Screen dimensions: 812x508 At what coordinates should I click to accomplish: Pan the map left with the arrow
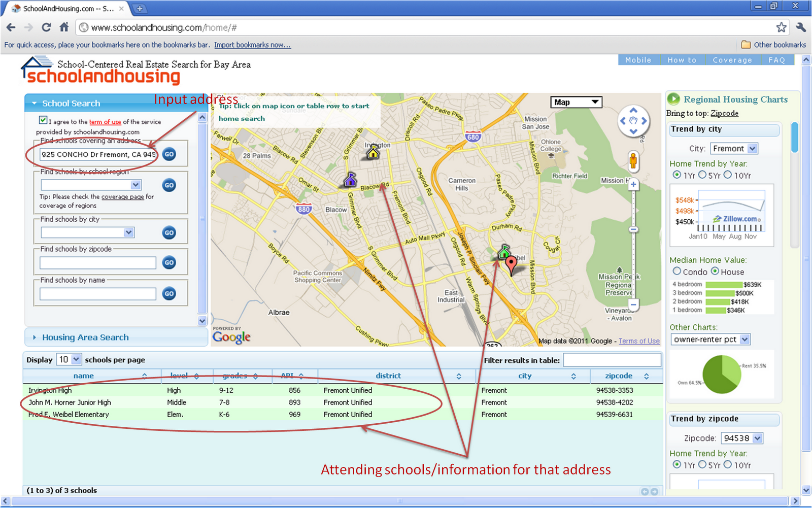coord(623,121)
